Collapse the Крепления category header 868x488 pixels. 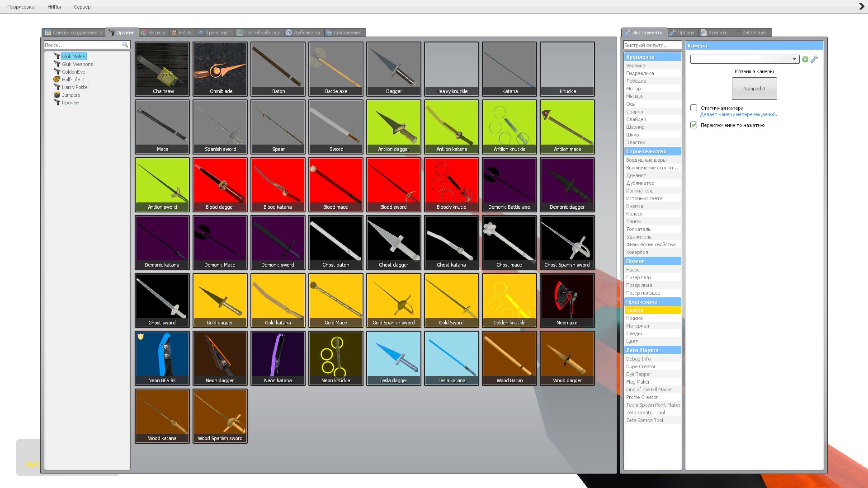652,57
